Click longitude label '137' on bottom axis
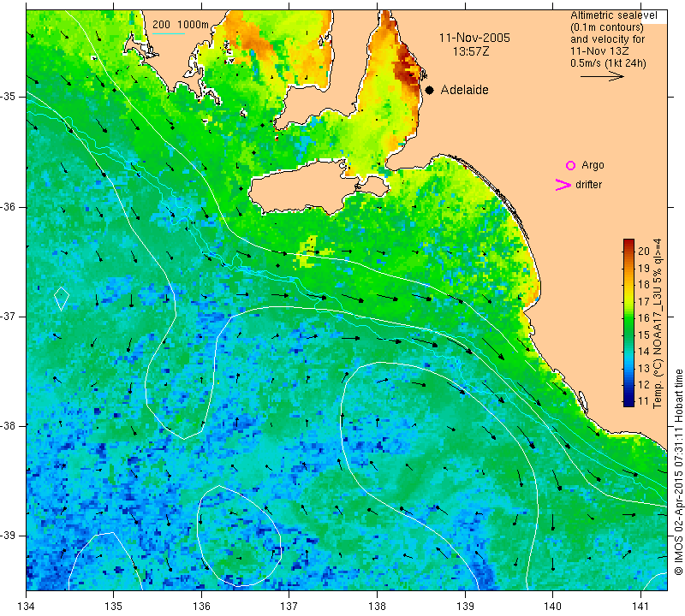Image resolution: width=685 pixels, height=616 pixels. pyautogui.click(x=289, y=607)
